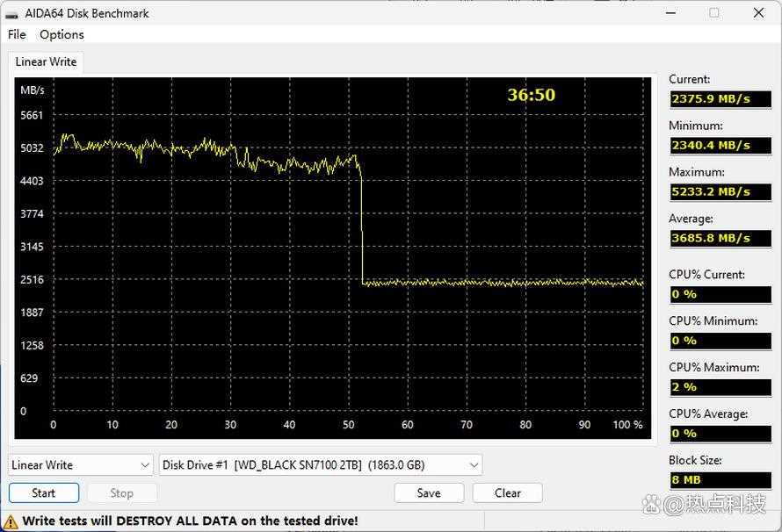Click the Clear button
This screenshot has width=782, height=532.
click(x=508, y=492)
